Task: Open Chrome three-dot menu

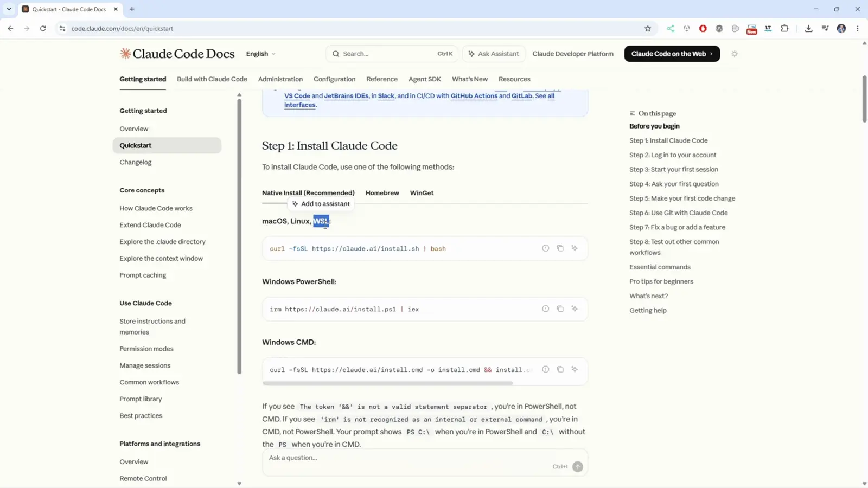Action: point(858,29)
